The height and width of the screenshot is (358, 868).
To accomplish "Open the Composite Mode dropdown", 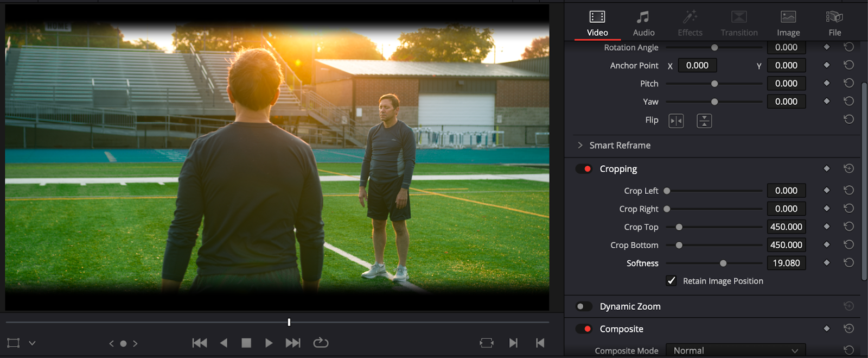I will [736, 351].
